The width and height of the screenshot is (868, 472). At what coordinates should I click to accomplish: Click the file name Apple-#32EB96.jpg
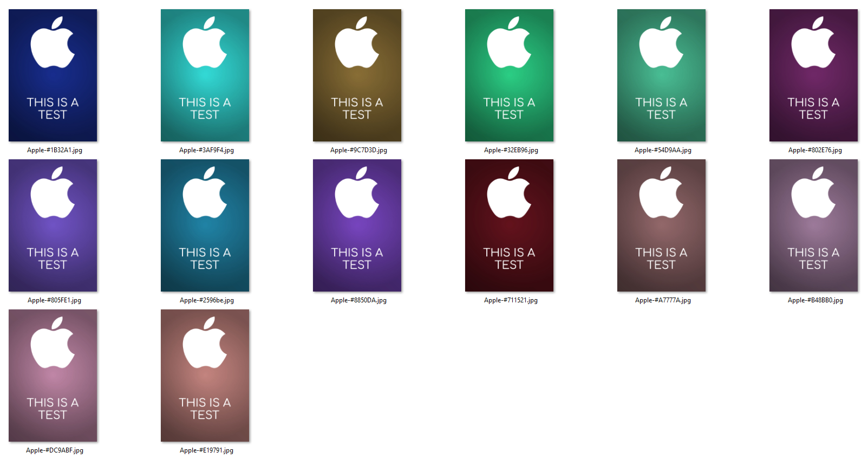[511, 150]
